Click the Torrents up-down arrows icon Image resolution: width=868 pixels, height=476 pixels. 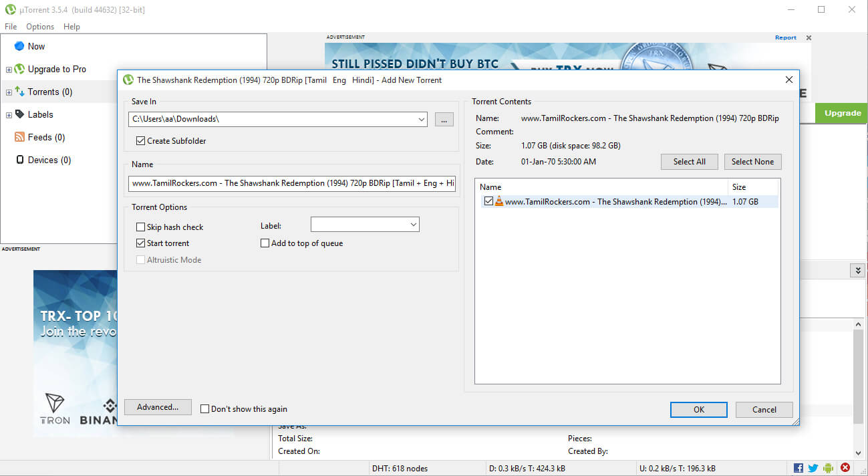pos(19,92)
